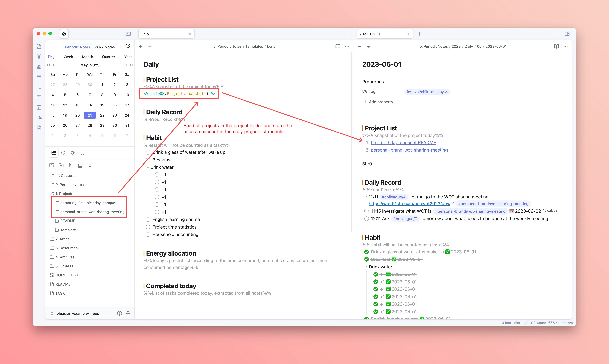Check the Breakfast habit task
609x364 pixels.
pyautogui.click(x=148, y=160)
